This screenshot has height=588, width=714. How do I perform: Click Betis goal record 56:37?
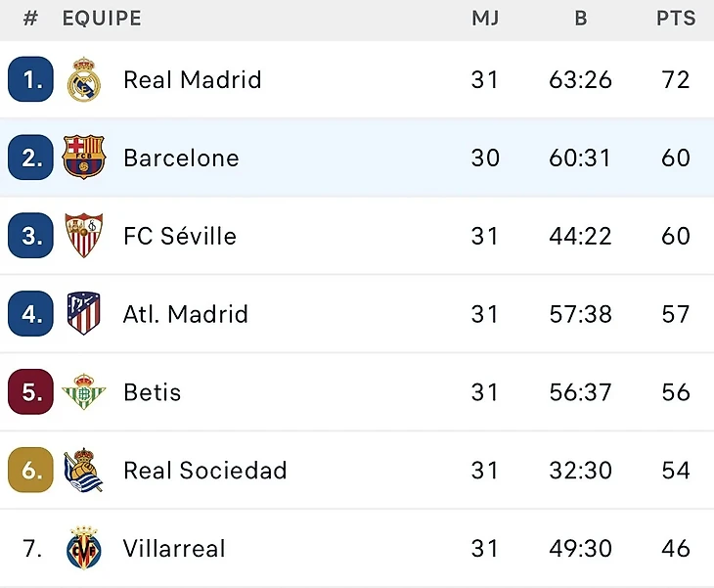click(581, 392)
